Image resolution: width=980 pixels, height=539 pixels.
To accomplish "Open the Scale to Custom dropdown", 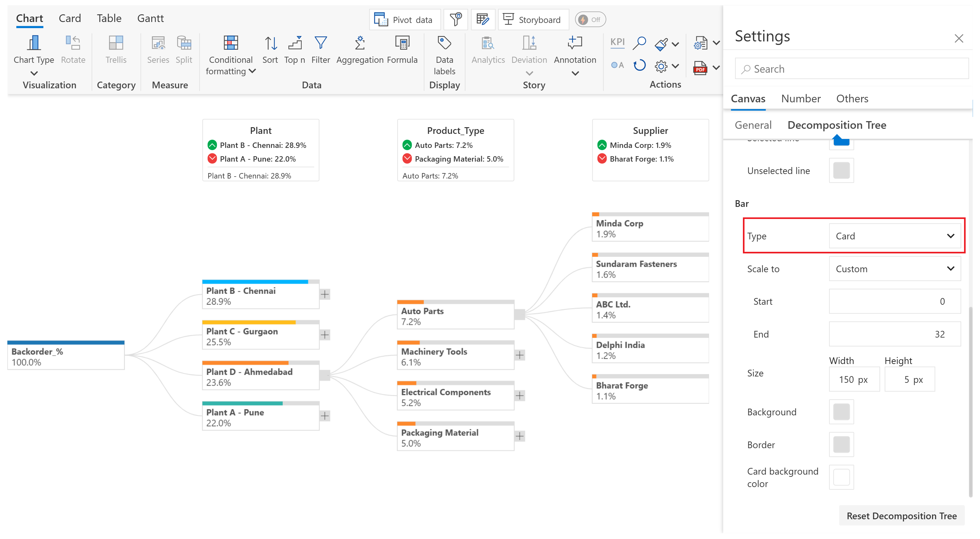I will (x=894, y=269).
